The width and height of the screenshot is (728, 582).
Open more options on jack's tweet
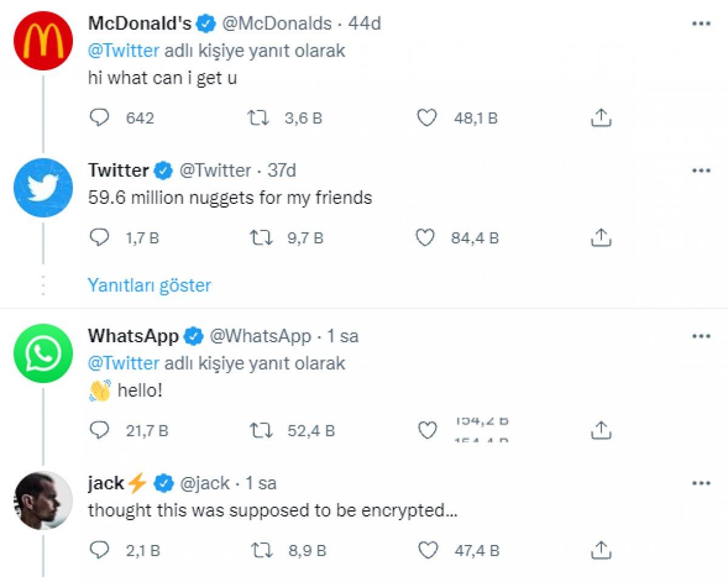click(x=701, y=483)
